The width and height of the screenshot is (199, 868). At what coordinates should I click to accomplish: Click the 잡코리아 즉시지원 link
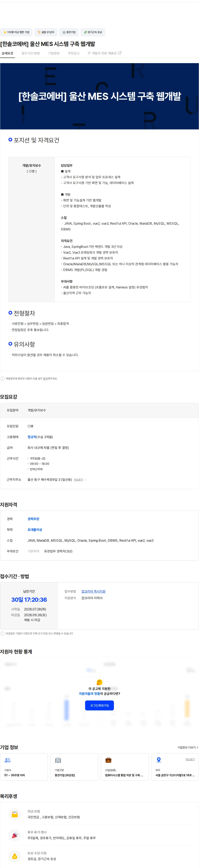point(93,591)
